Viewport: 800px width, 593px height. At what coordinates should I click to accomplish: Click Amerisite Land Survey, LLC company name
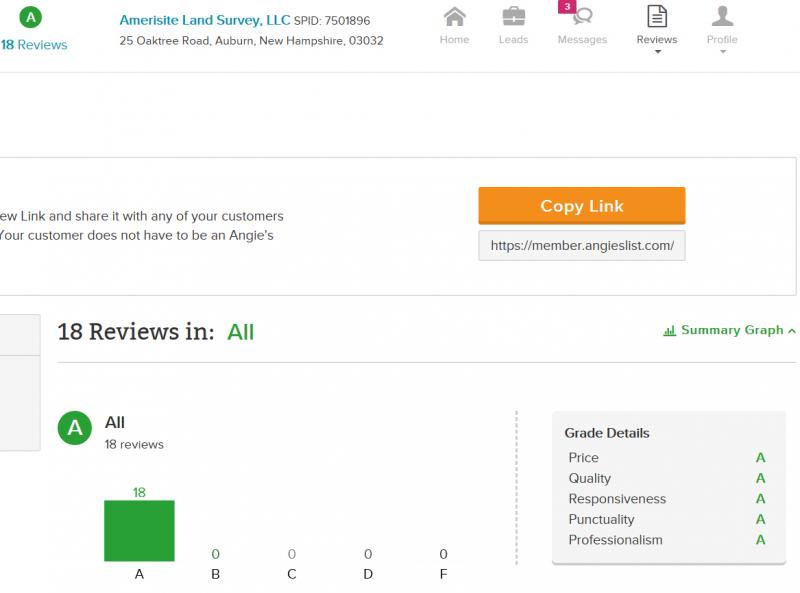click(204, 20)
